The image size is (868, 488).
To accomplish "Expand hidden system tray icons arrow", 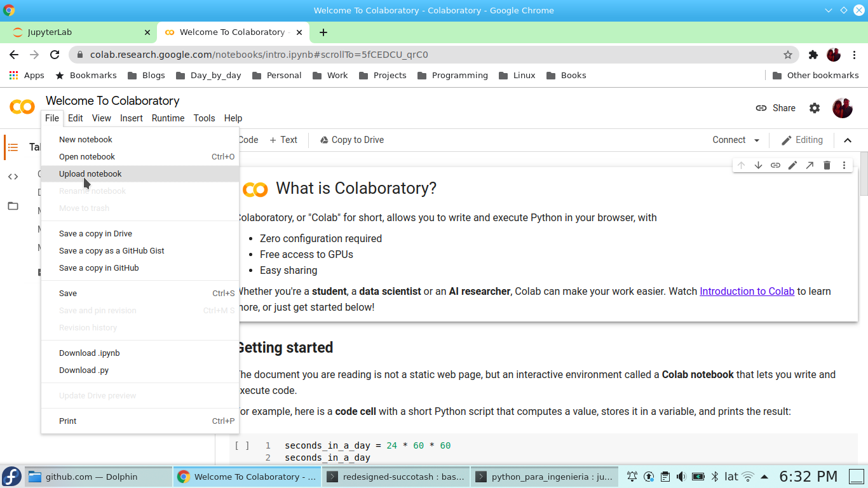I will tap(764, 477).
